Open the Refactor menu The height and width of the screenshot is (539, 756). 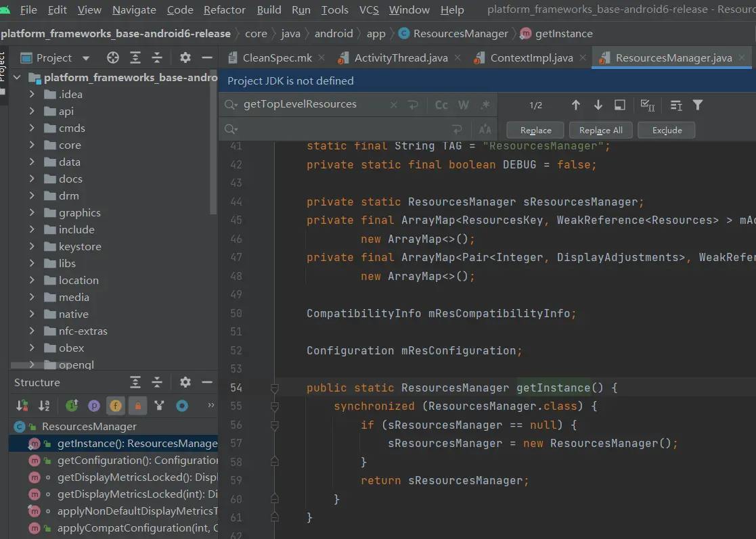(225, 9)
